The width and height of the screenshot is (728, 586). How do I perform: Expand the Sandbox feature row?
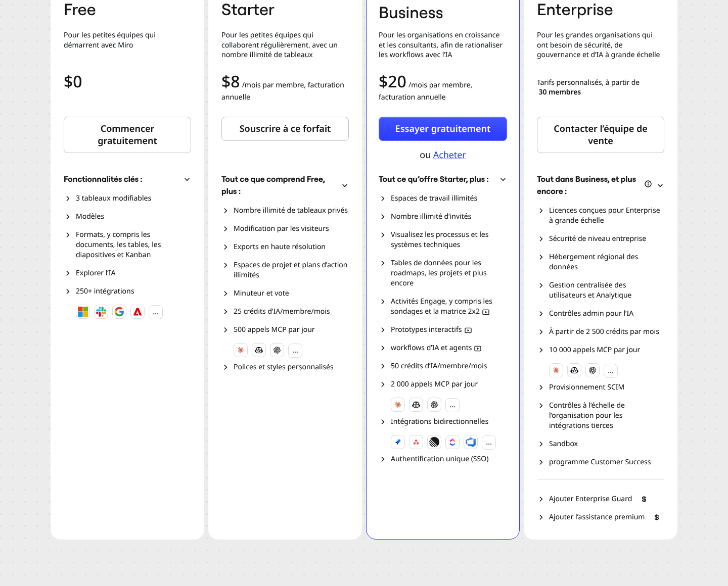557,444
